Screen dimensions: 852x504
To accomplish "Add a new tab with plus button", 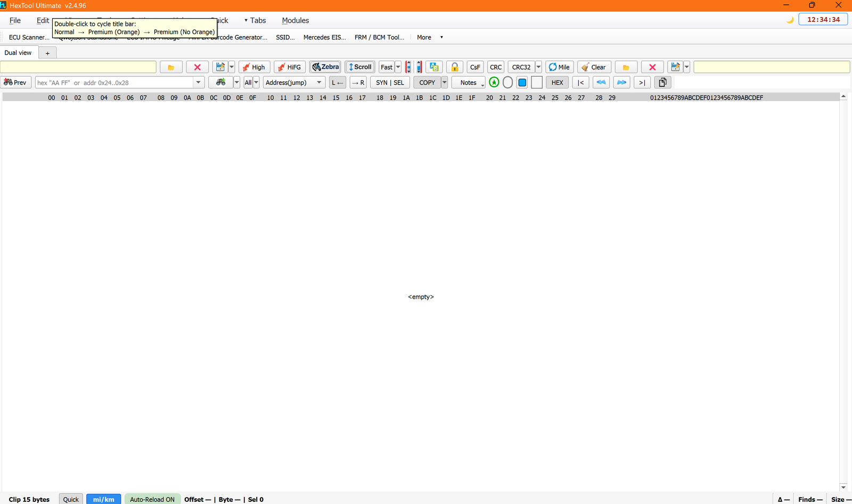I will (x=47, y=53).
